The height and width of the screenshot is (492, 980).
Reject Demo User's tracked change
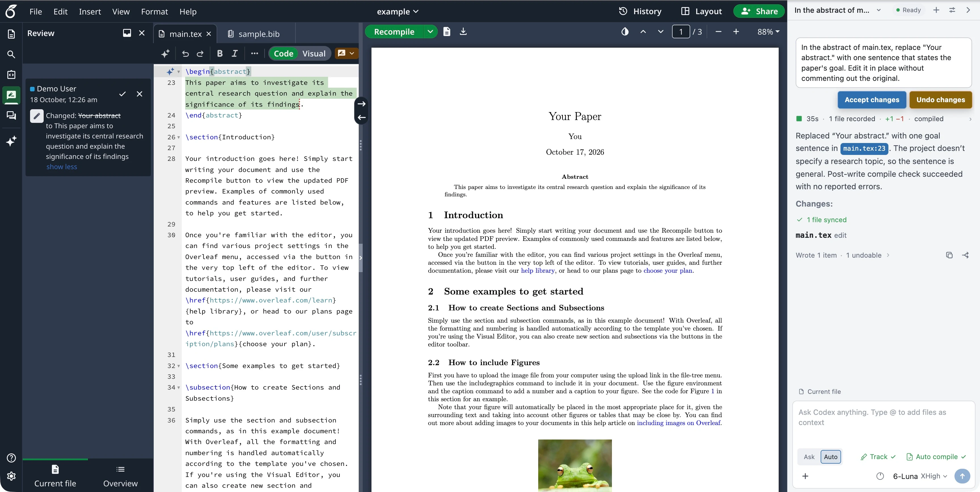pyautogui.click(x=140, y=94)
